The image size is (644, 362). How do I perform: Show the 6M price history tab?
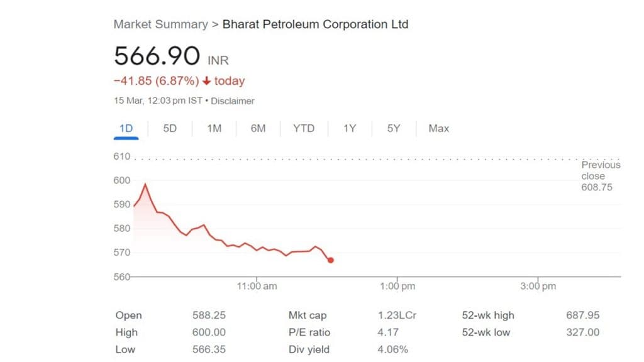[258, 129]
